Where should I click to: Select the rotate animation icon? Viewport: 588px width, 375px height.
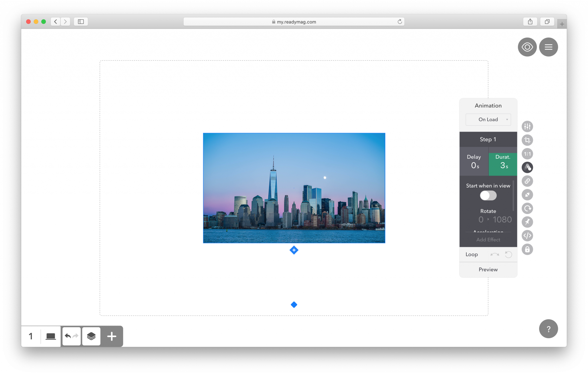[x=527, y=208]
